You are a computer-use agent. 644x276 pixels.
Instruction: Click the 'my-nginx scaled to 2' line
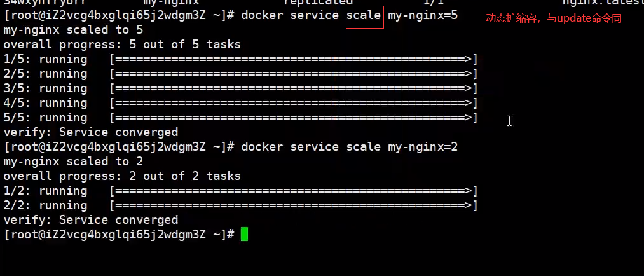[73, 162]
